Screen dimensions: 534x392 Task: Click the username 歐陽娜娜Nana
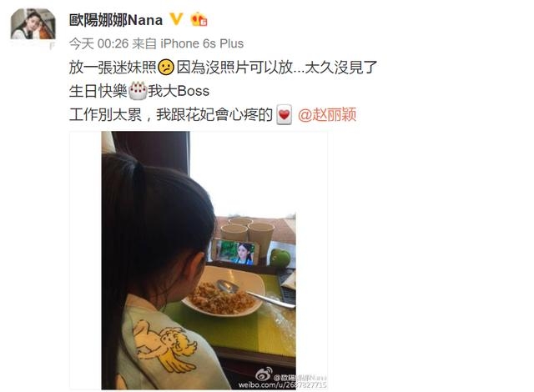pyautogui.click(x=116, y=20)
